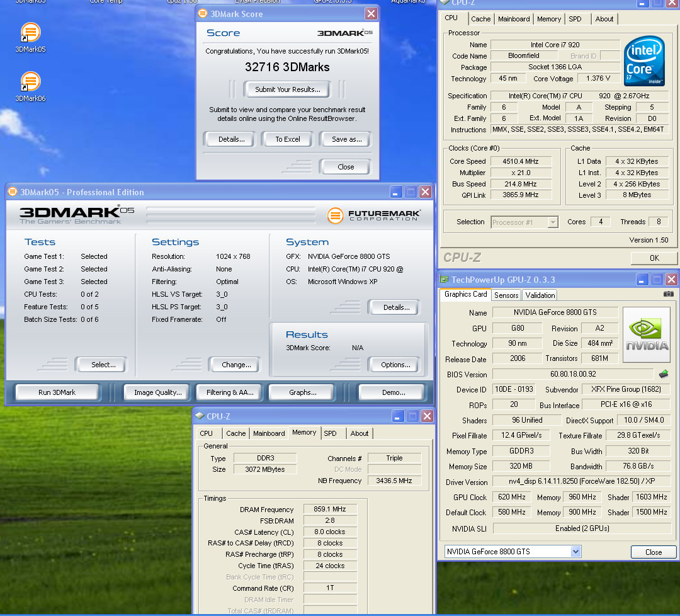Click the Intel Core i7 logo in CPU-Z
The height and width of the screenshot is (616, 680).
(x=644, y=60)
